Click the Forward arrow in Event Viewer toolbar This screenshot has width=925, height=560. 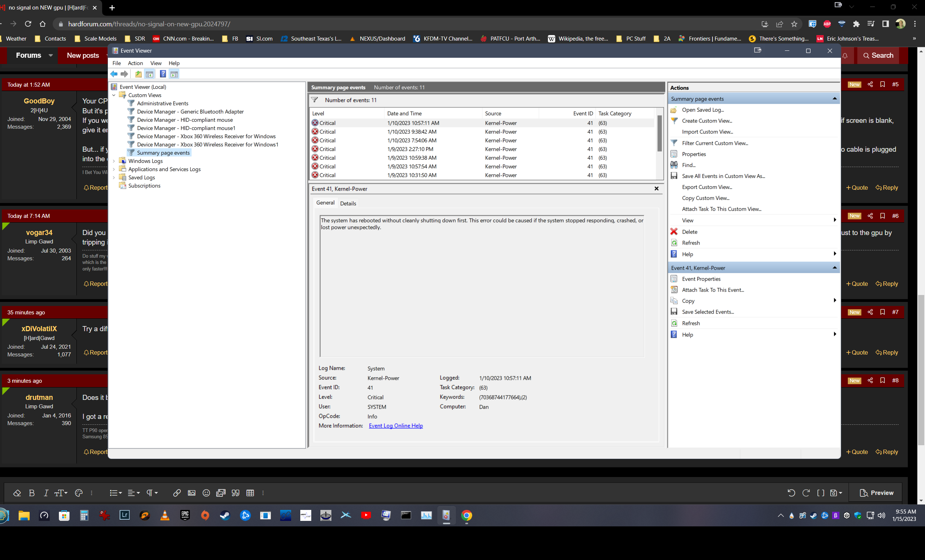coord(124,74)
